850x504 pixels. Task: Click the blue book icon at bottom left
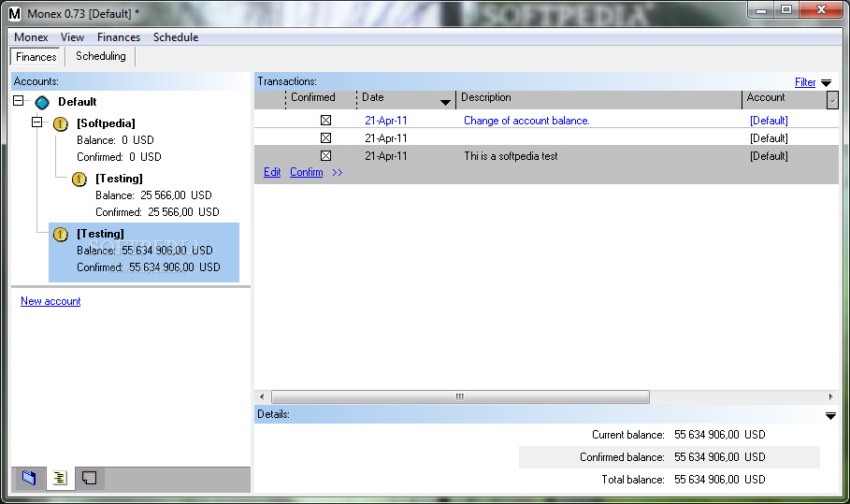[29, 478]
